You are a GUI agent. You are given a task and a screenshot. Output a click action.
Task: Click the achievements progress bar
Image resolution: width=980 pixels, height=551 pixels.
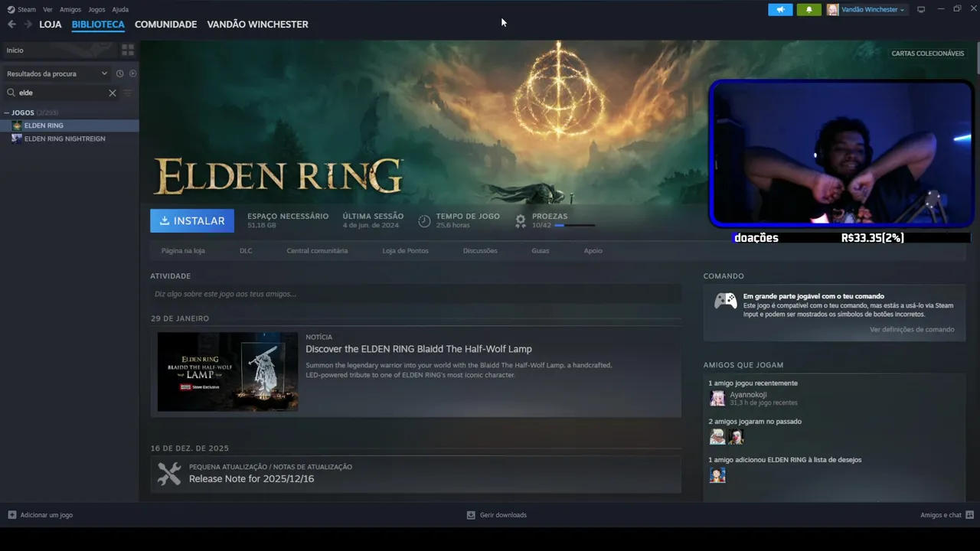tap(574, 226)
